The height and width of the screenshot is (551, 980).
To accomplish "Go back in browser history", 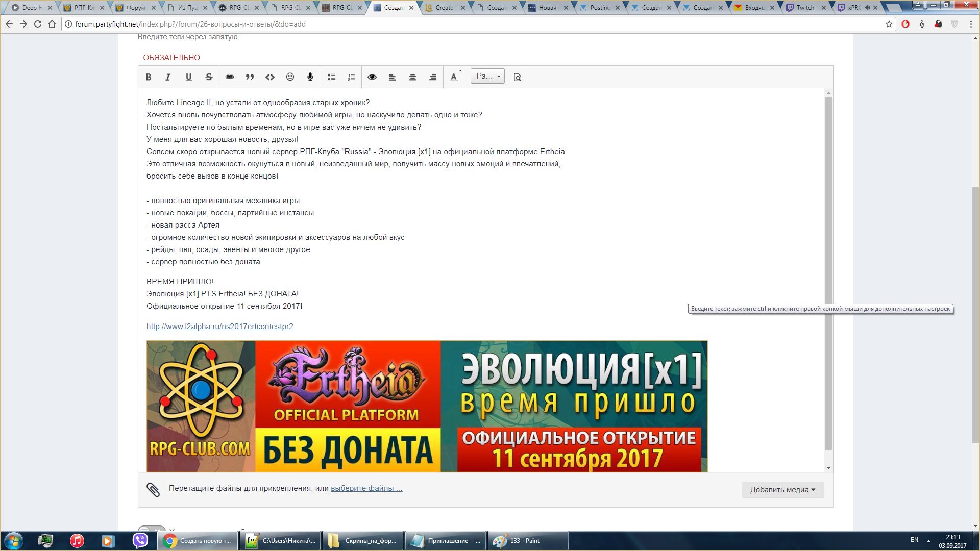I will 9,24.
